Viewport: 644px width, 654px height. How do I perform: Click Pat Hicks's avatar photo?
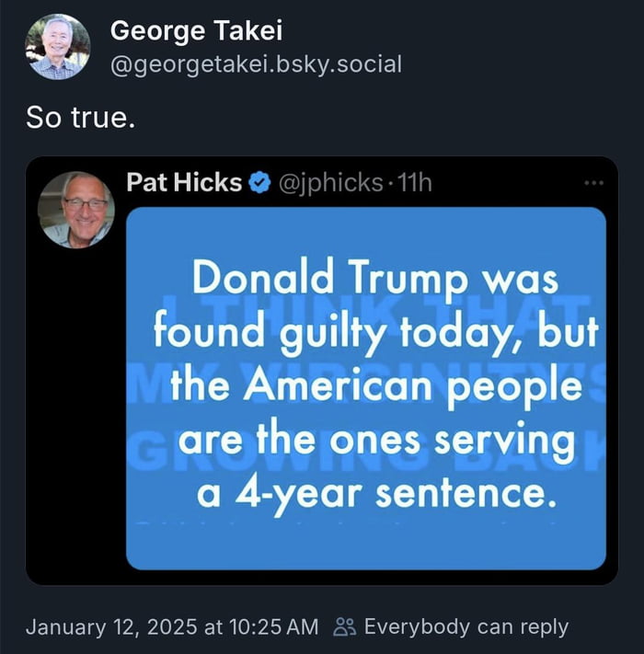tap(76, 210)
